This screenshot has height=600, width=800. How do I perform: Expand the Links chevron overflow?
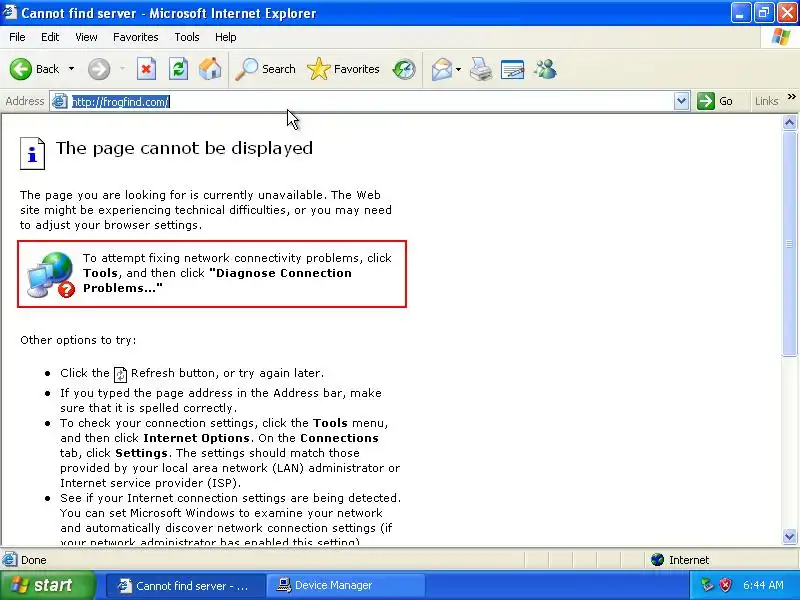coord(791,96)
